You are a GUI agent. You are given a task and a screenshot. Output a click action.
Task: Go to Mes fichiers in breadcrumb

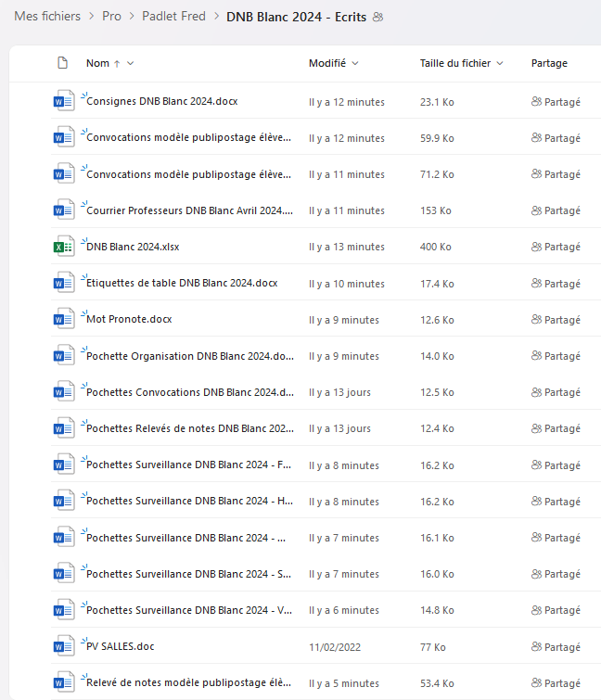point(47,17)
